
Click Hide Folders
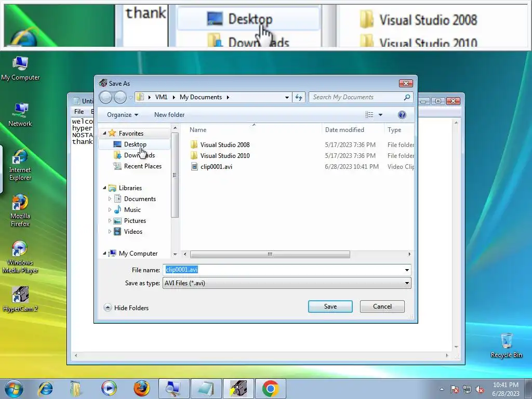pyautogui.click(x=127, y=308)
